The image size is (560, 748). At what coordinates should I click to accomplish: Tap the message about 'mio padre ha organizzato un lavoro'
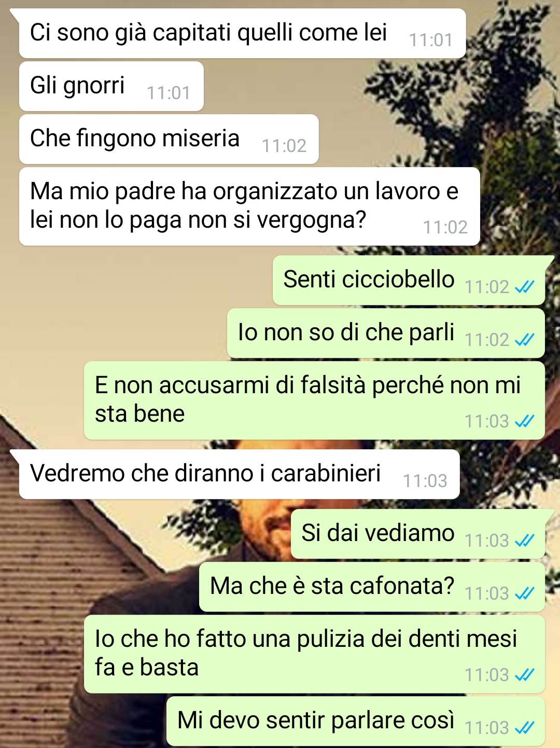pyautogui.click(x=249, y=206)
